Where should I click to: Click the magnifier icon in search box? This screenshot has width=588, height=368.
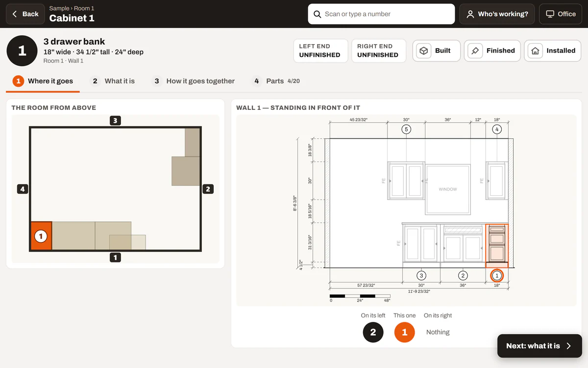point(318,14)
